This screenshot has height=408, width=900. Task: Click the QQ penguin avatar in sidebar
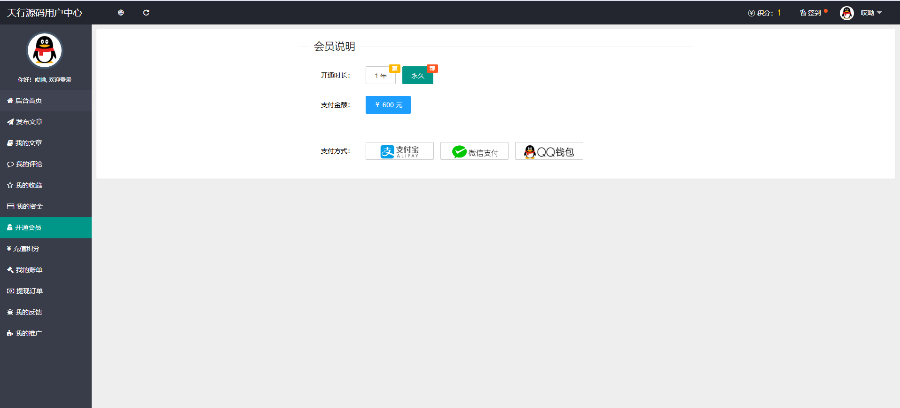pyautogui.click(x=44, y=49)
